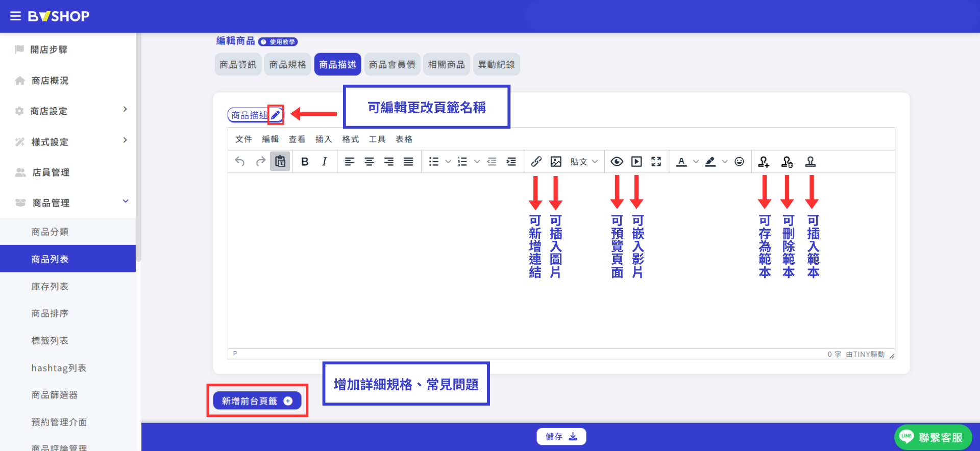Viewport: 980px width, 451px height.
Task: Apply background highlight color
Action: [710, 162]
